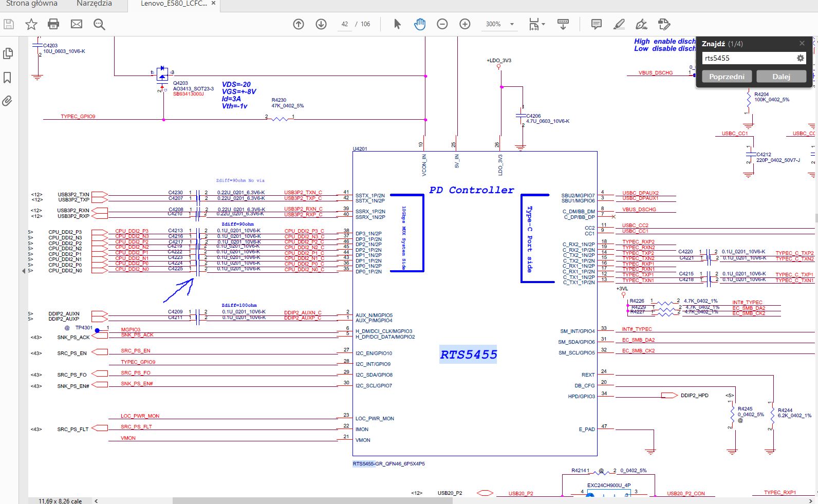The image size is (818, 504).
Task: Open the sign document pen tool
Action: [641, 24]
